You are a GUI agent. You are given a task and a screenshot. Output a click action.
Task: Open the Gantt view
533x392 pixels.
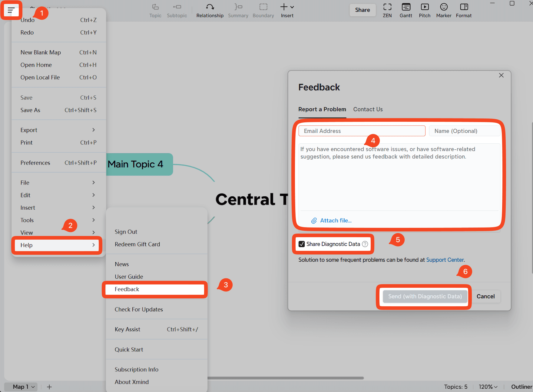click(x=406, y=11)
